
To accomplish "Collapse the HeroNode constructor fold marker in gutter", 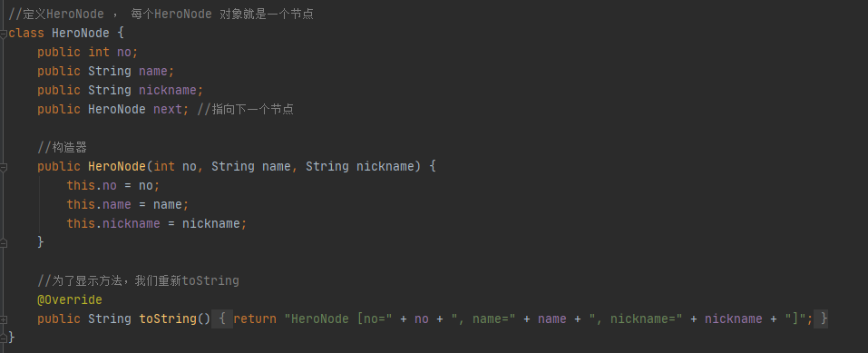I will pyautogui.click(x=4, y=167).
